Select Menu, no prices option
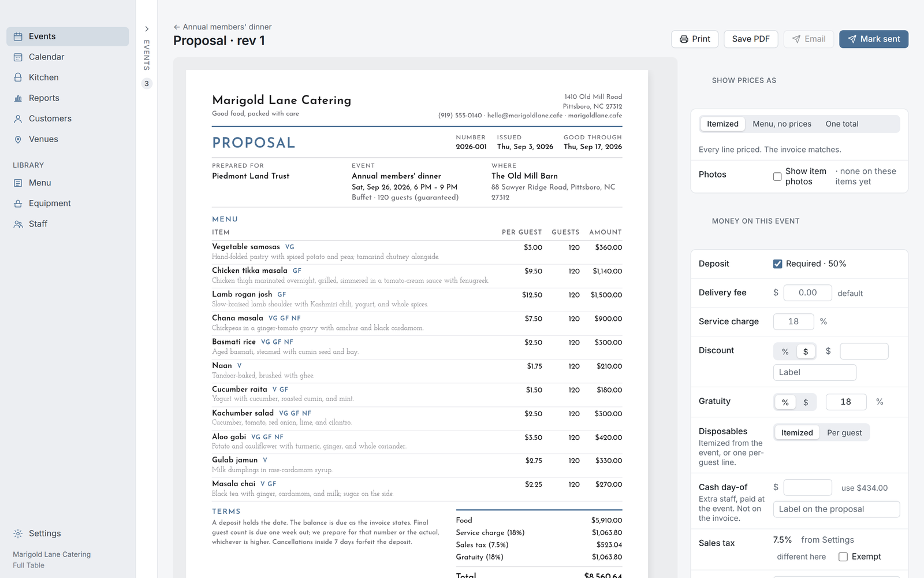The width and height of the screenshot is (924, 578). (782, 124)
